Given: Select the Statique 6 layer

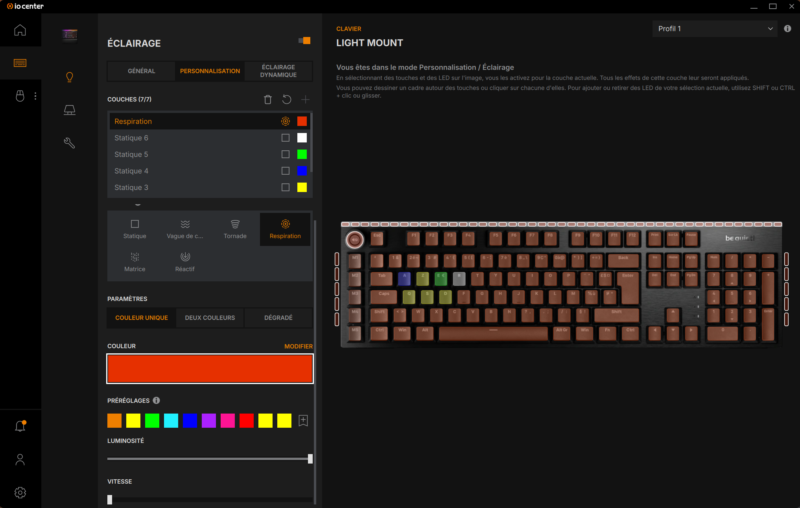Looking at the screenshot, I should [x=209, y=138].
